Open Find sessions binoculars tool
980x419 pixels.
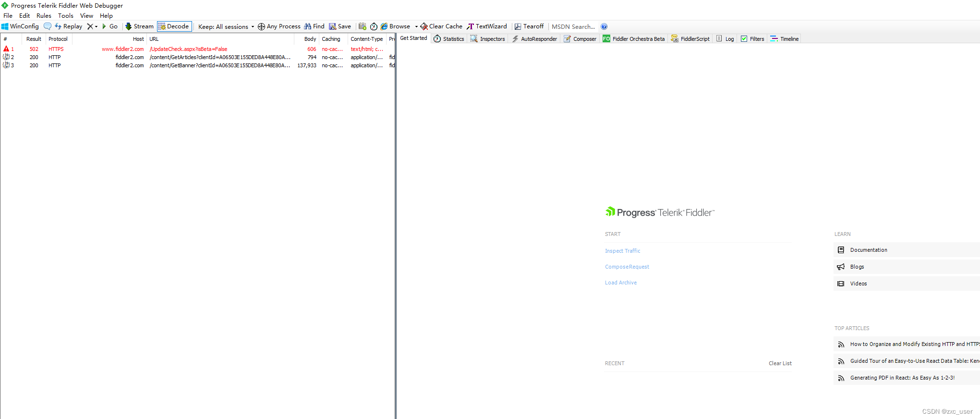click(314, 26)
